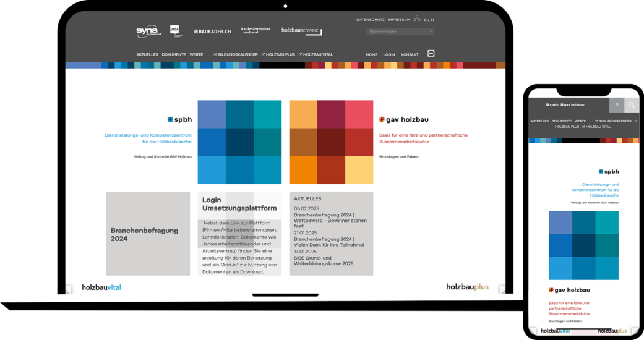Click the Baukader.ch logo

[212, 32]
